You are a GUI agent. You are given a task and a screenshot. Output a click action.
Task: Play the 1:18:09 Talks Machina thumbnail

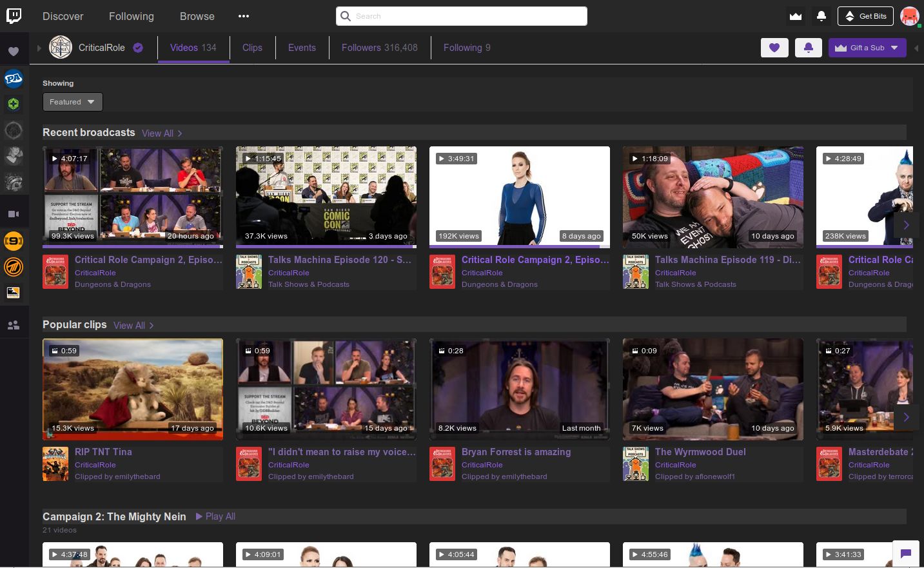coord(713,196)
